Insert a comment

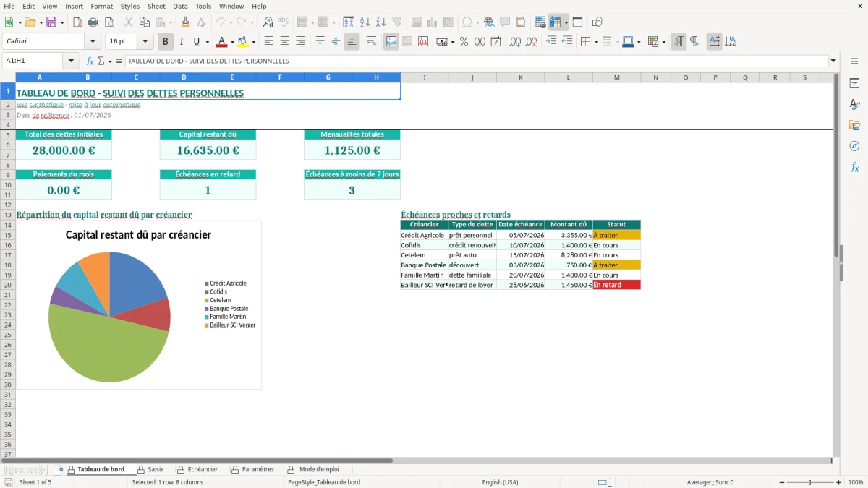tap(505, 22)
